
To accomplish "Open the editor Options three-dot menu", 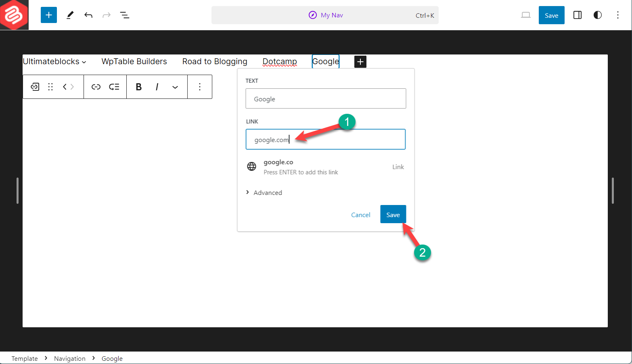I will pyautogui.click(x=618, y=15).
